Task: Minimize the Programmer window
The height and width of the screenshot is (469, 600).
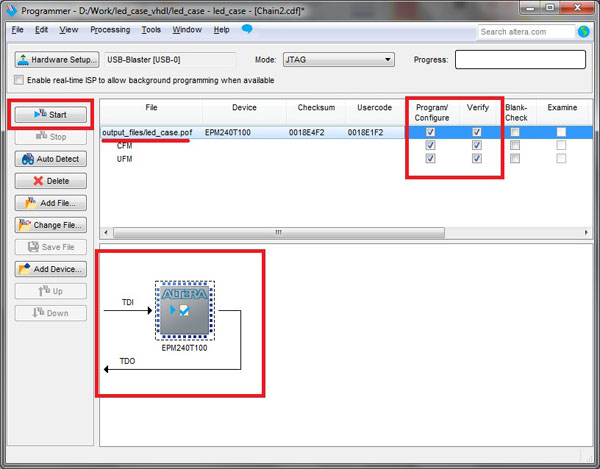Action: pyautogui.click(x=530, y=8)
